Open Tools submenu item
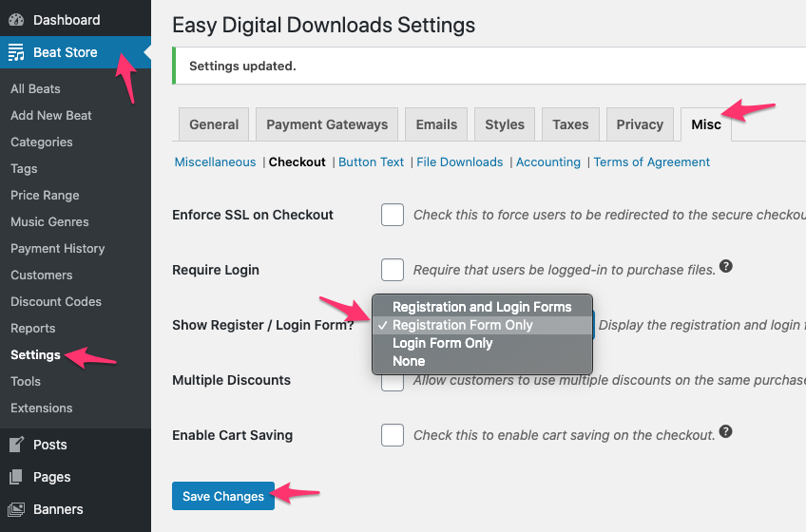The height and width of the screenshot is (532, 806). (x=25, y=381)
